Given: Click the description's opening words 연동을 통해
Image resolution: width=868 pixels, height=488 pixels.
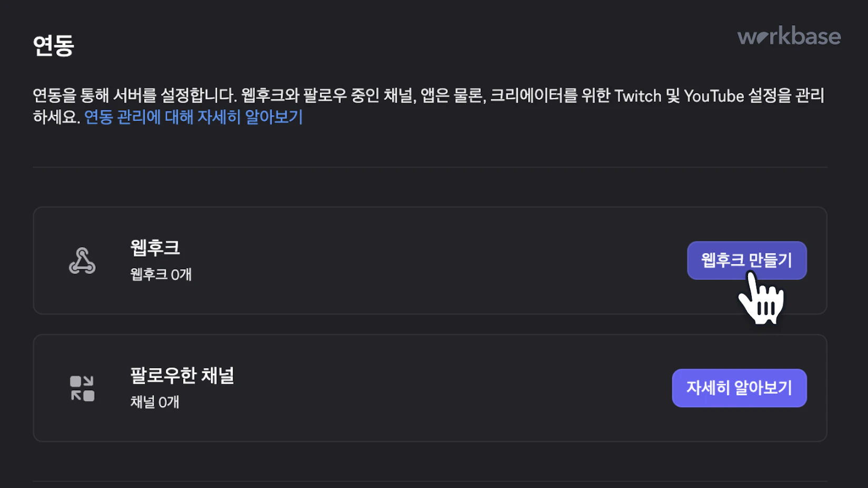Looking at the screenshot, I should tap(70, 96).
